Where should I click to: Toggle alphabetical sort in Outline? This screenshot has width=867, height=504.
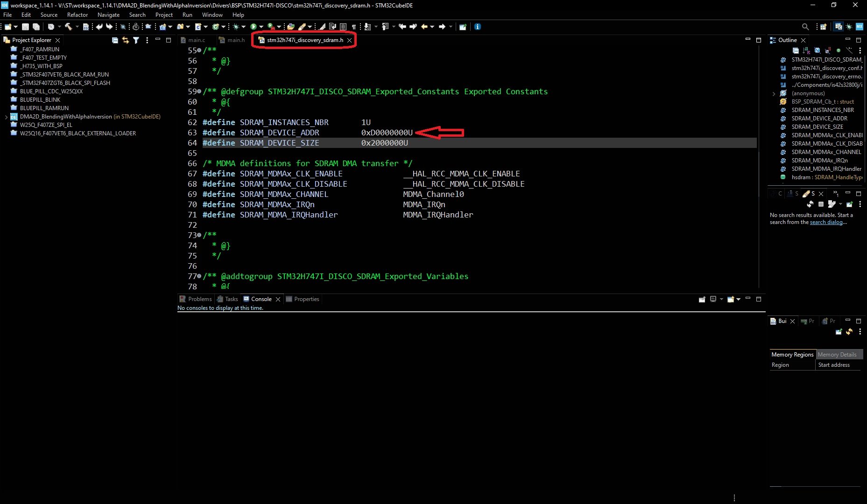coord(806,50)
